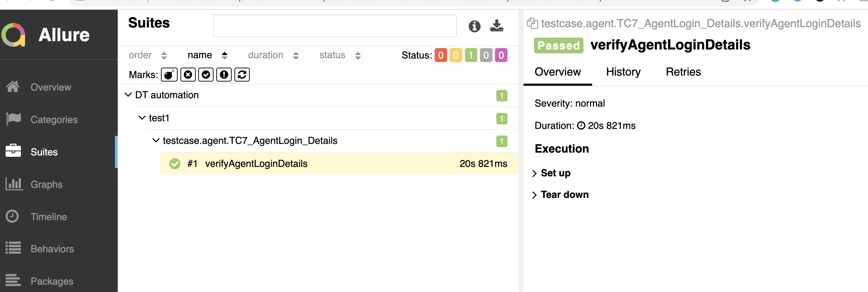Click the copy icon beside the test path

pyautogui.click(x=532, y=23)
